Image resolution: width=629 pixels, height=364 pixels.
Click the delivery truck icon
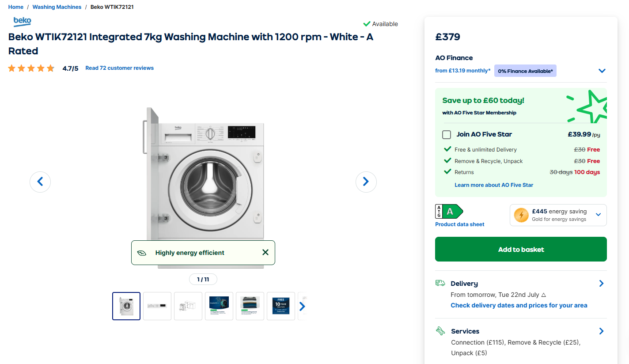440,283
